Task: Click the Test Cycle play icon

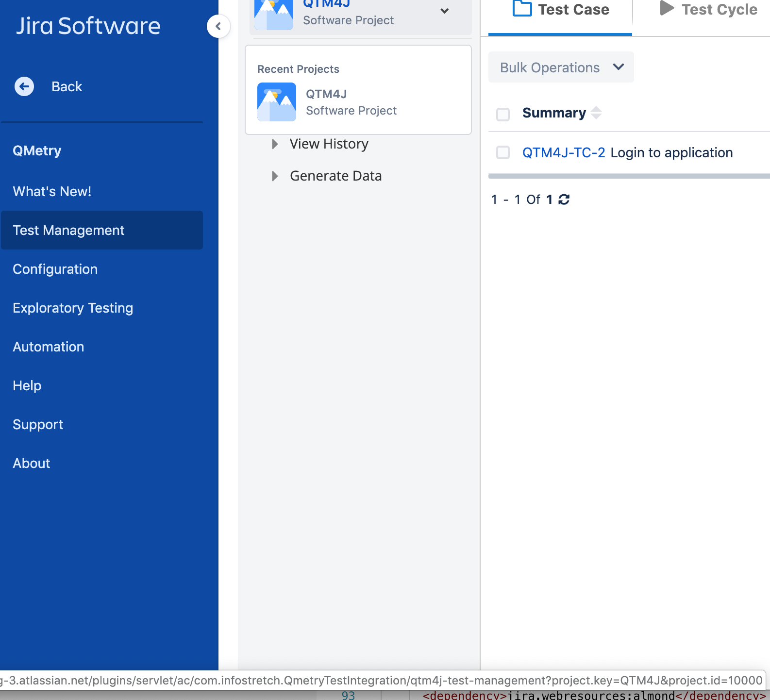Action: click(667, 8)
